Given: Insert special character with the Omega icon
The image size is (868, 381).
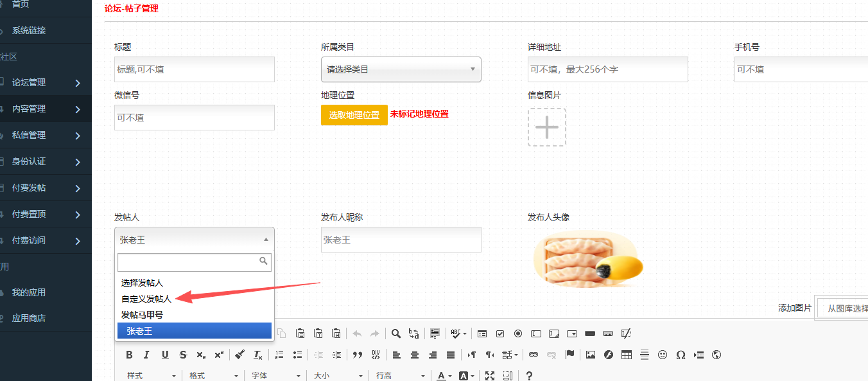Looking at the screenshot, I should [x=681, y=355].
